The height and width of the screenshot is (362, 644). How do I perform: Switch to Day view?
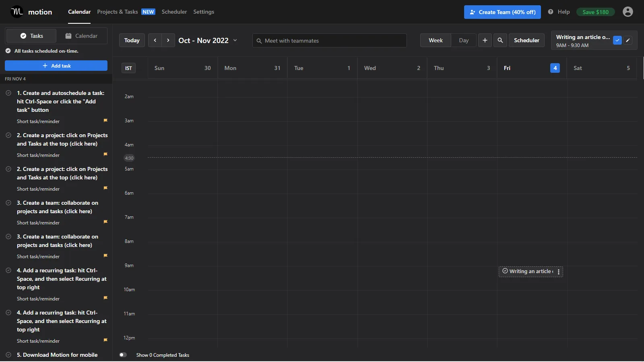[x=464, y=40]
